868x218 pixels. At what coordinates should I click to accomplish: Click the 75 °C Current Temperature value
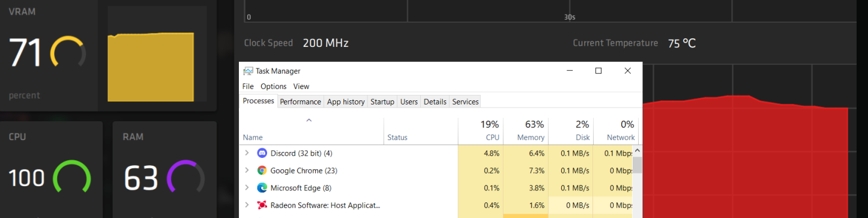tap(682, 43)
